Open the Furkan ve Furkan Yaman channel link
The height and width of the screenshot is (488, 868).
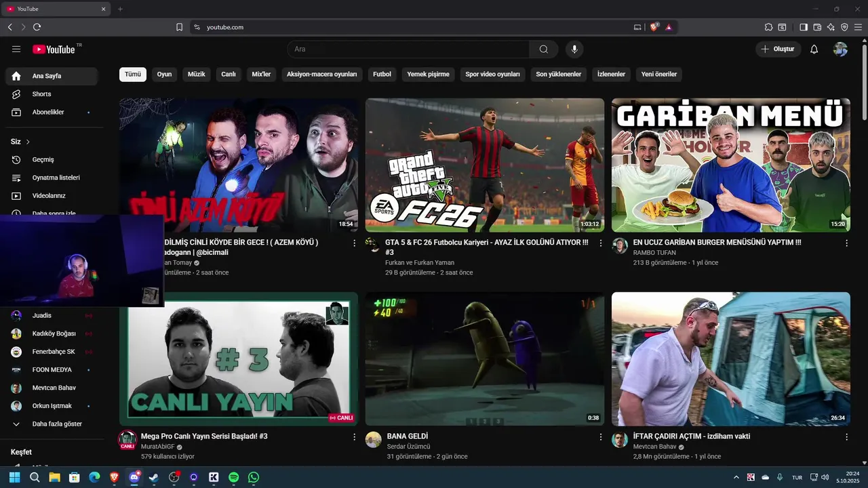[420, 263]
